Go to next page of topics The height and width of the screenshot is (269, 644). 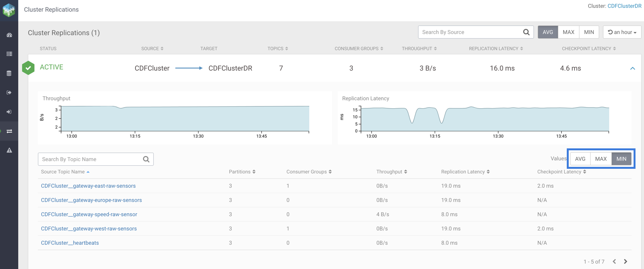coord(625,262)
